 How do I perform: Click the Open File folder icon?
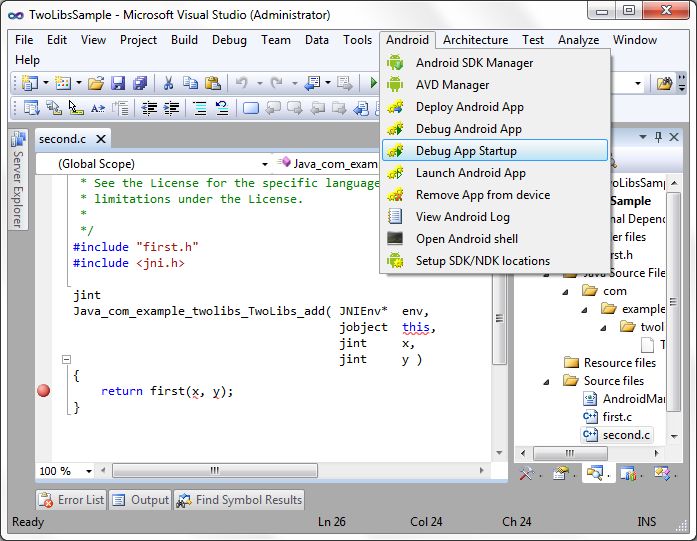click(x=96, y=83)
